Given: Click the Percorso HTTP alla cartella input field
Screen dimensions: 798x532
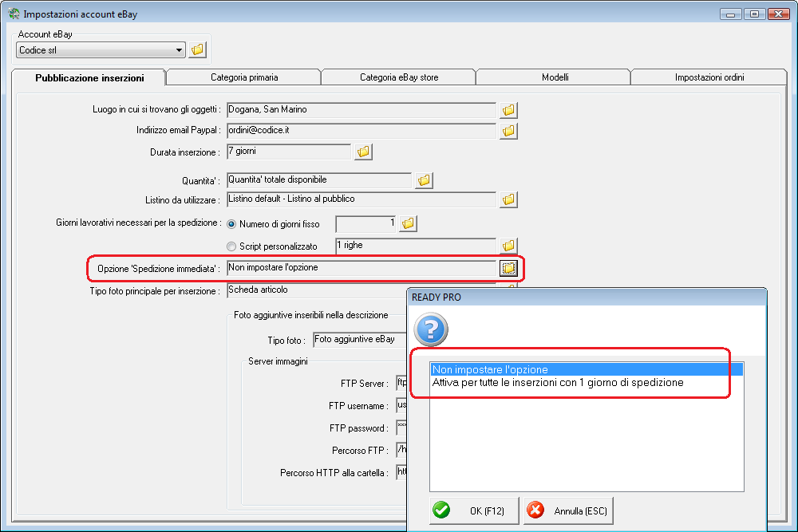Looking at the screenshot, I should pos(401,472).
